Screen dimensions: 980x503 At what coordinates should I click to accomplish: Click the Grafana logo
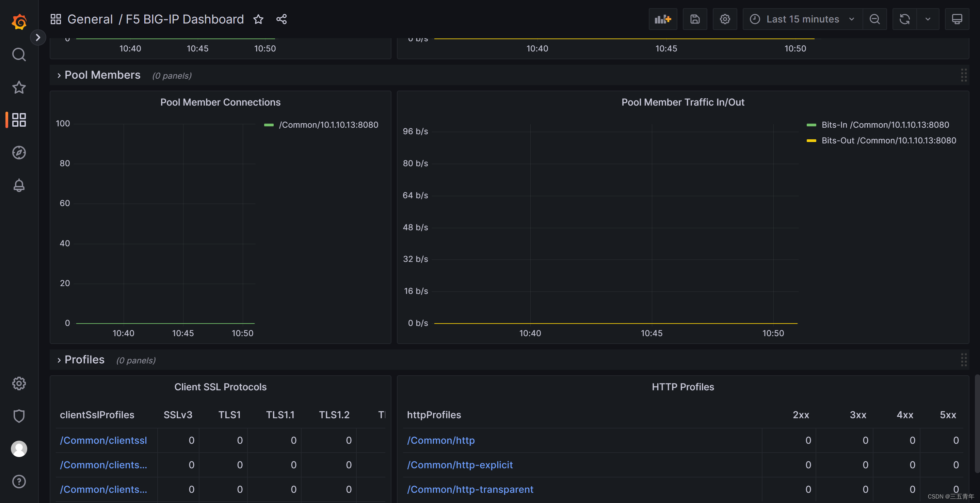pos(19,22)
